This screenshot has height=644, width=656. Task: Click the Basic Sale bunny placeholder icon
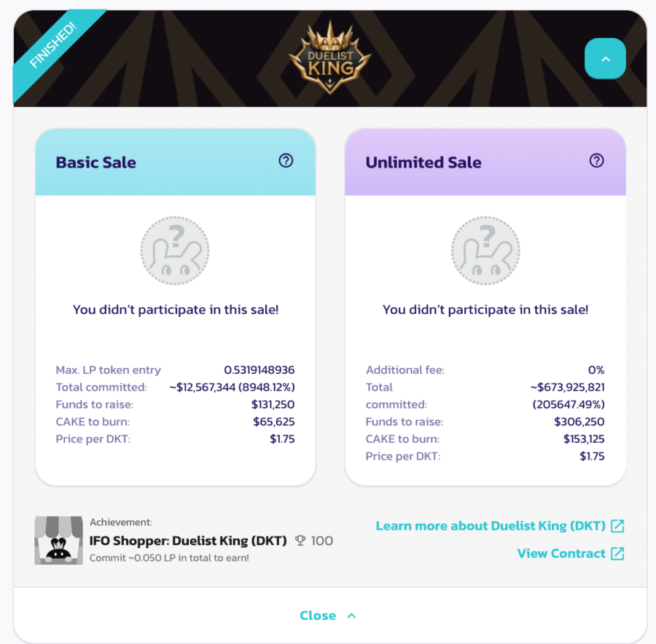(x=175, y=251)
